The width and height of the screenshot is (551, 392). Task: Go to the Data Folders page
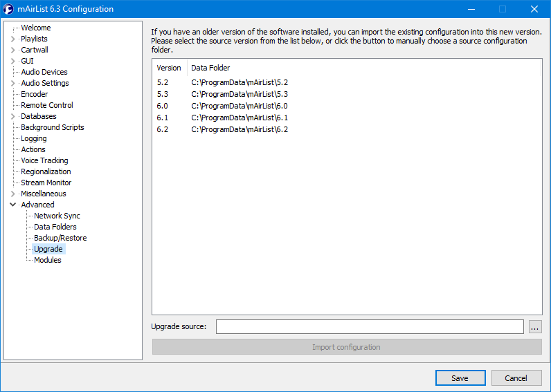55,227
